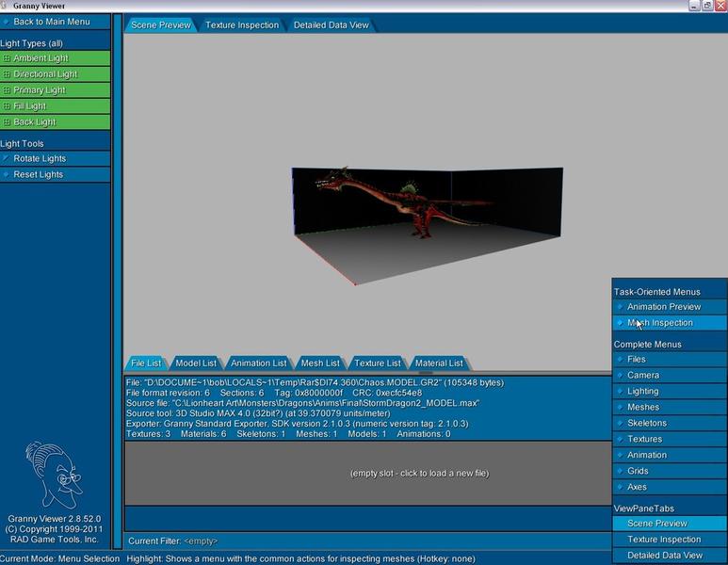Select the Mesh List tab
Viewport: 728px width, 565px height.
320,363
